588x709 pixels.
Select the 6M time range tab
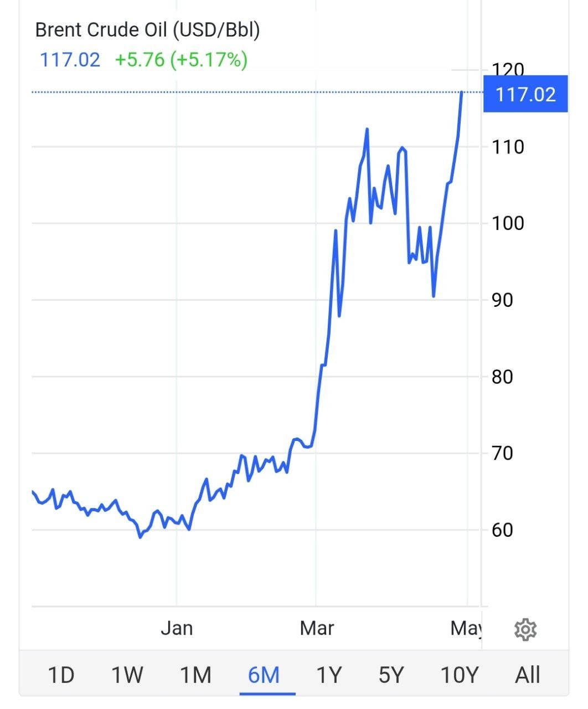(264, 675)
